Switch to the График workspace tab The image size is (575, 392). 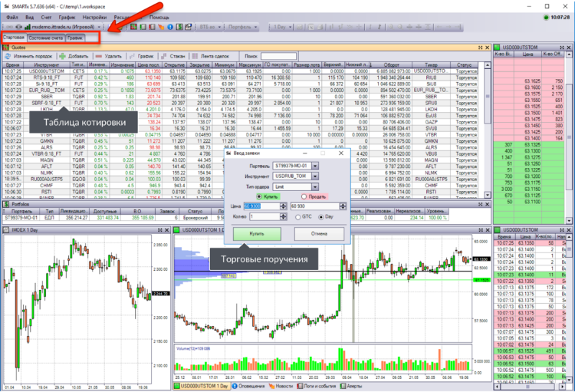pos(75,38)
